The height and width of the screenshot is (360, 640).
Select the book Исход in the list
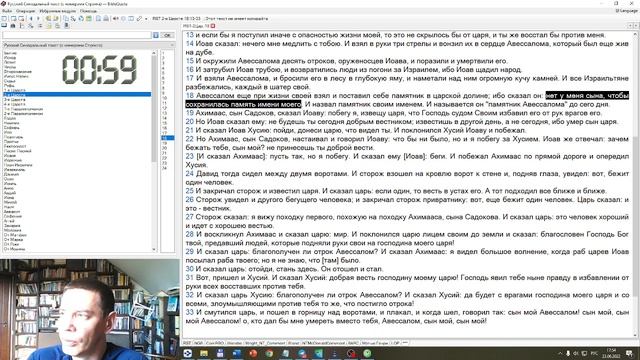[x=10, y=58]
